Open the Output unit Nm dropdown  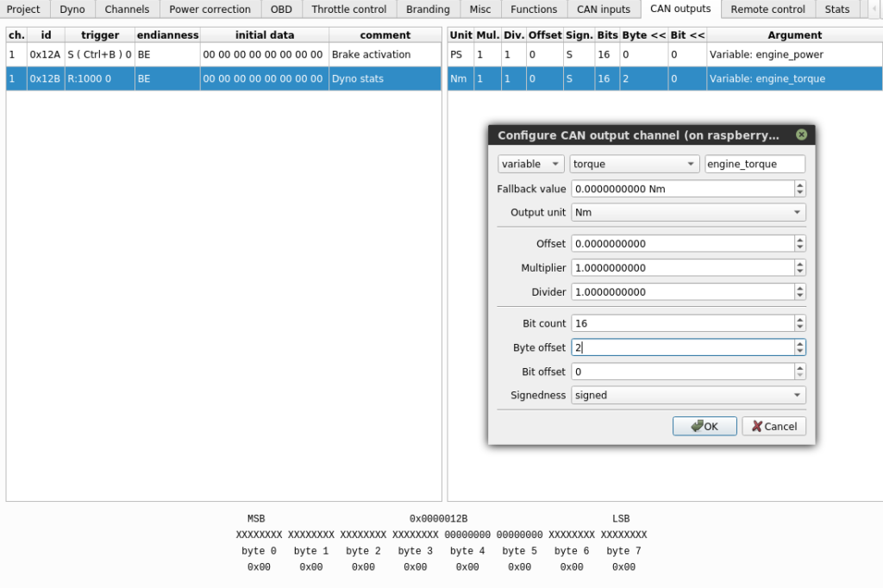[x=688, y=212]
